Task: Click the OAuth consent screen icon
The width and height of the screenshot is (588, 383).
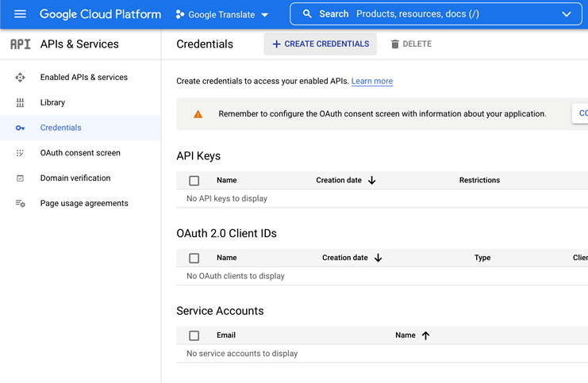Action: [20, 153]
